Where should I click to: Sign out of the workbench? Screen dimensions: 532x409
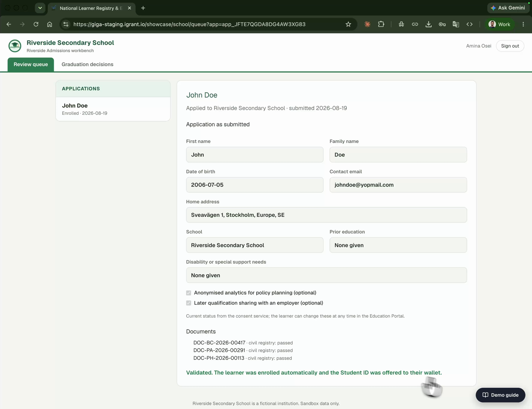tap(510, 46)
